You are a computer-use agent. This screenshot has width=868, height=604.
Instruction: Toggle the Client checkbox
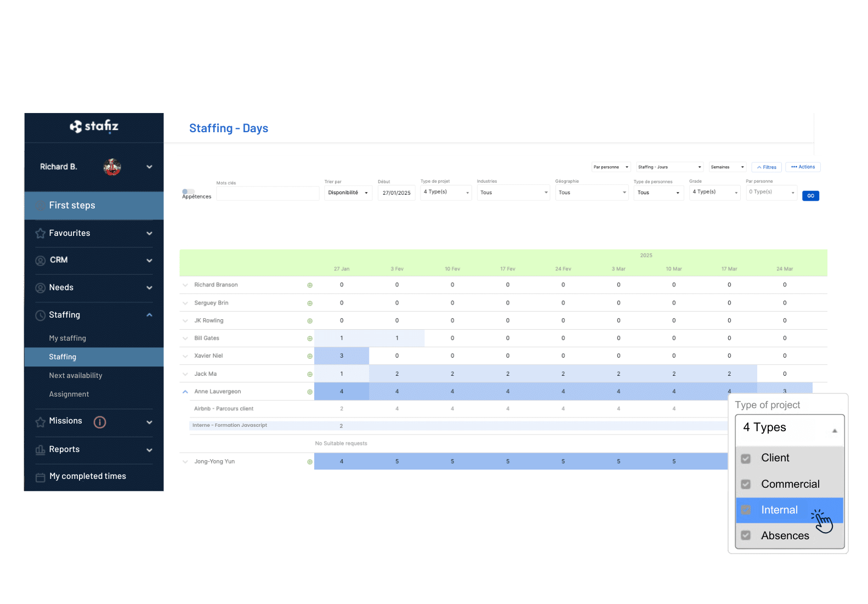click(x=746, y=459)
